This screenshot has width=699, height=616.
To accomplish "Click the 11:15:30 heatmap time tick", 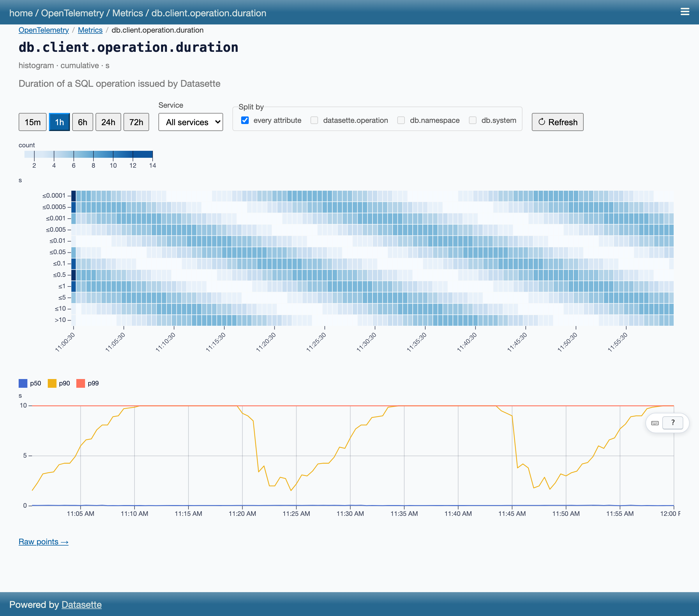I will pyautogui.click(x=216, y=342).
